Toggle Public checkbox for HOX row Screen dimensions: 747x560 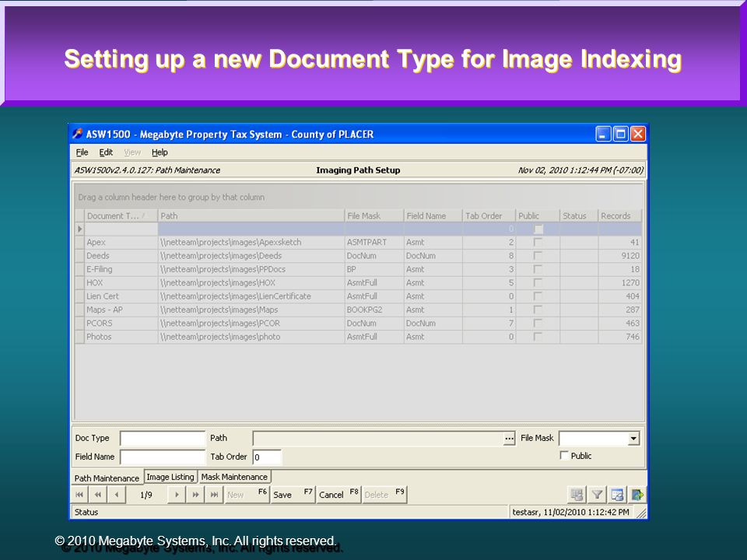coord(538,283)
